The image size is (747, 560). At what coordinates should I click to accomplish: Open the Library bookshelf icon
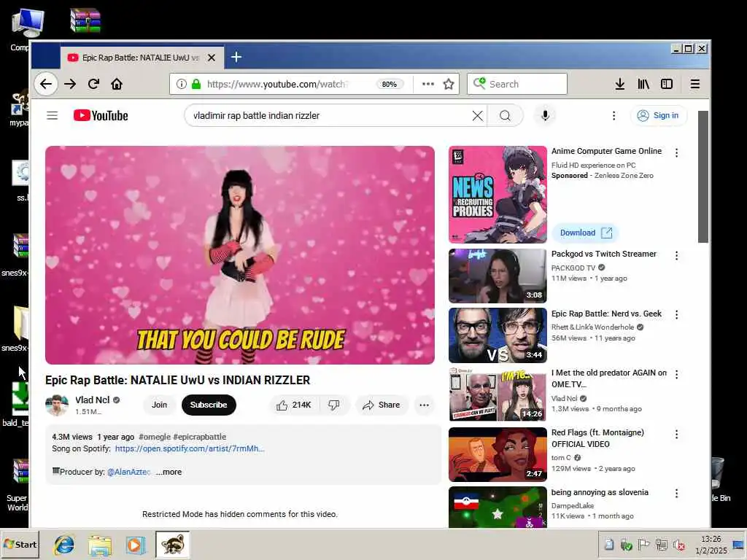(643, 85)
